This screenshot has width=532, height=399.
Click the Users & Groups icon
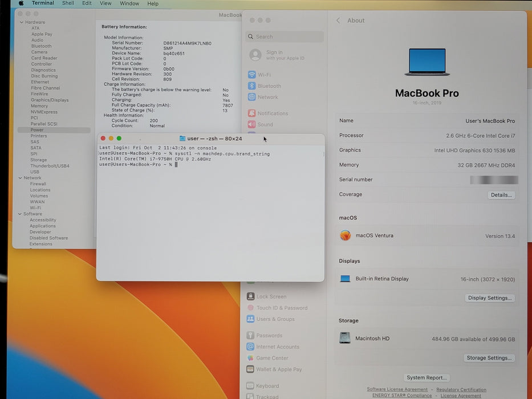coord(251,319)
